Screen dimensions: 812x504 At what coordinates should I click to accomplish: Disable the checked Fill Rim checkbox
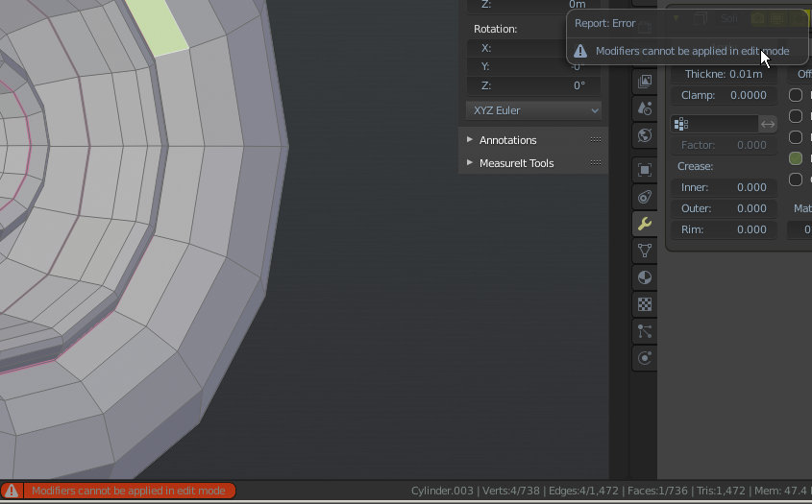[796, 158]
